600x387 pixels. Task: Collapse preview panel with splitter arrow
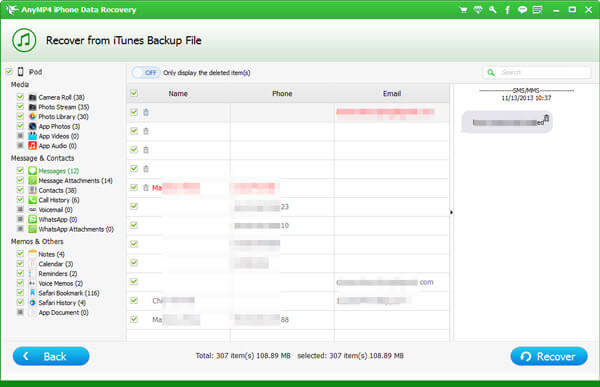pos(452,212)
